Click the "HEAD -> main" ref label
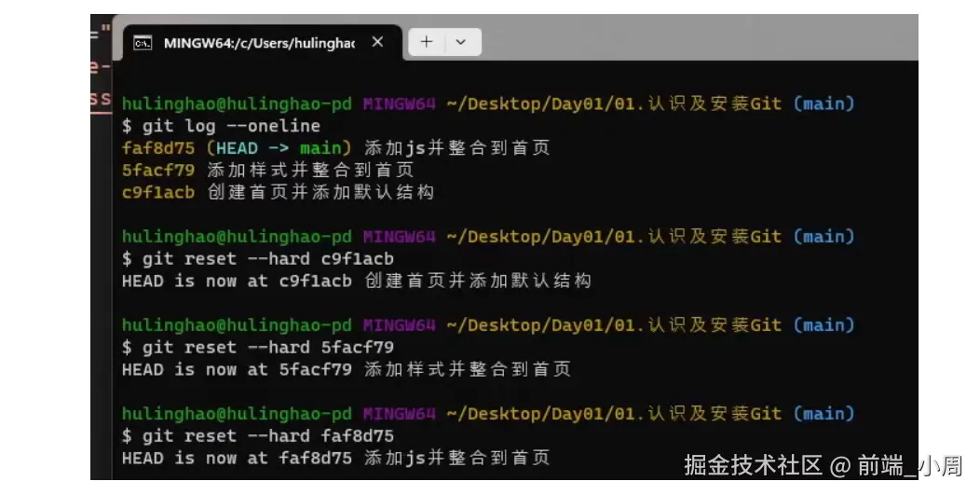 point(279,148)
